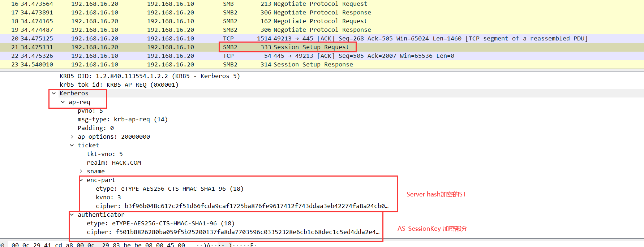Click the realm: HACK.COM field
The width and height of the screenshot is (644, 247).
[113, 163]
